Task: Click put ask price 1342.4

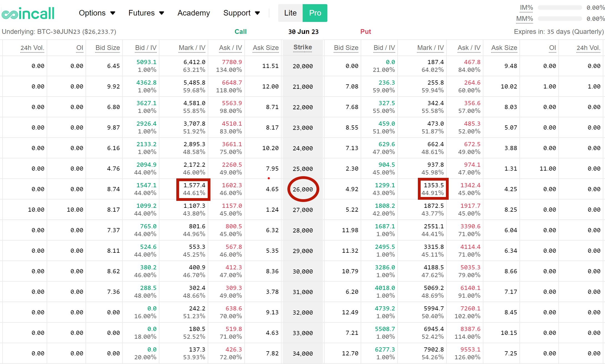Action: [470, 185]
